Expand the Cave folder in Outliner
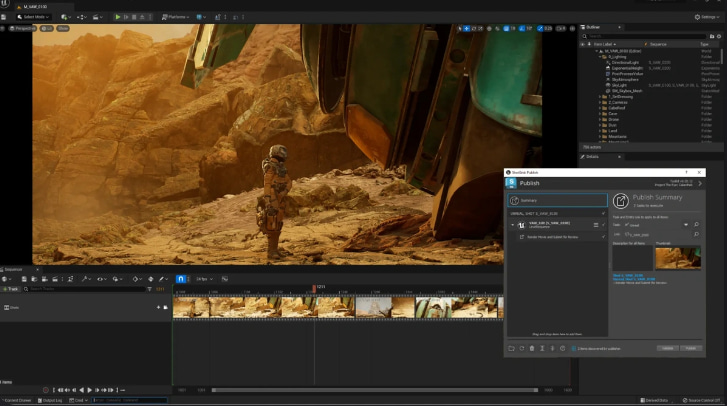This screenshot has width=727, height=406. [x=599, y=114]
